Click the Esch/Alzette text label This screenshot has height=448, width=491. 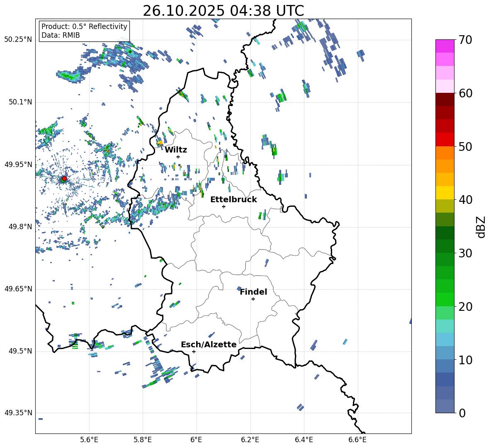(x=209, y=344)
